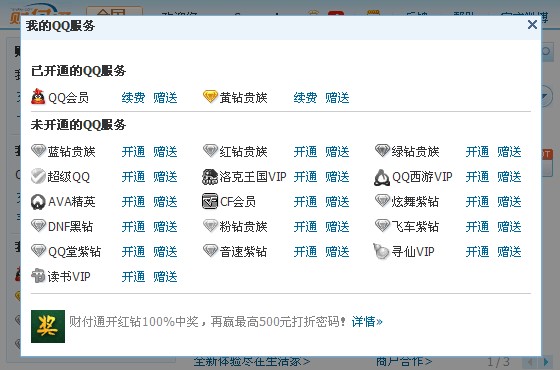Image resolution: width=560 pixels, height=370 pixels.
Task: Click the 蓝钻贵族 diamond icon
Action: 38,151
